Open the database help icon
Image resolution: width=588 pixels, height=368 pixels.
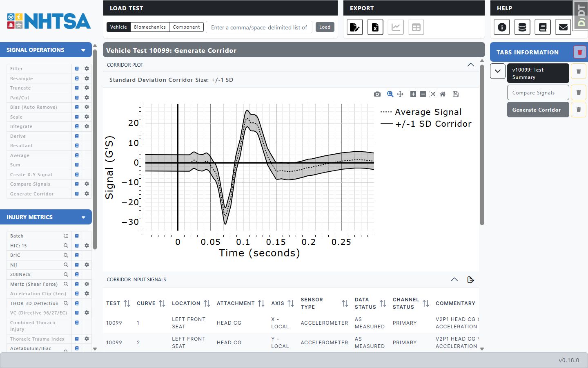tap(522, 27)
